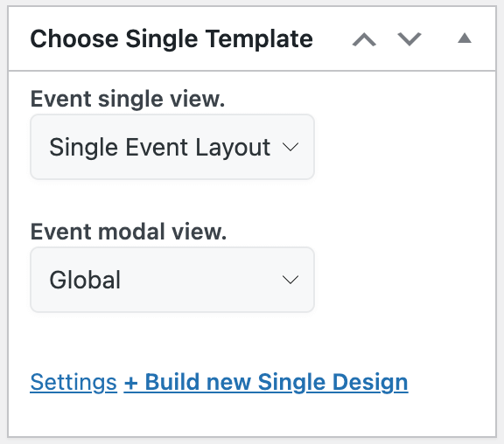This screenshot has width=504, height=444.
Task: Click the chevron inside Single Event Layout select
Action: (290, 148)
